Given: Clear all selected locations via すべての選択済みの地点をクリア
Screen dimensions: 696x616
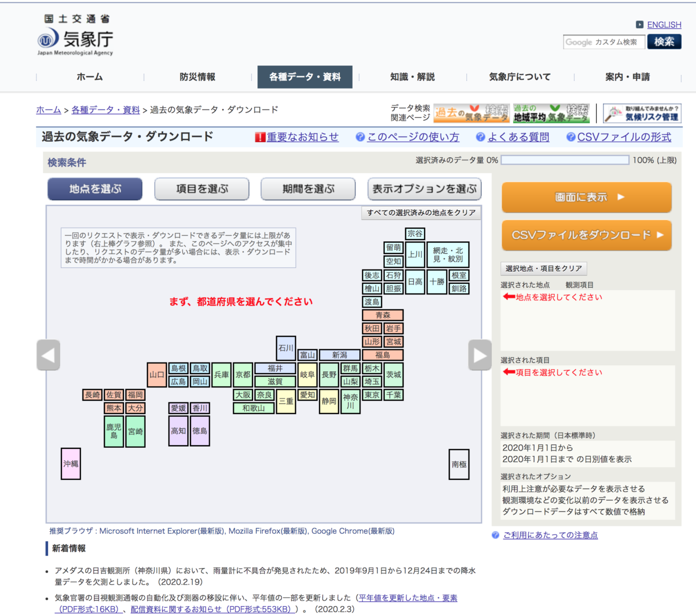Looking at the screenshot, I should (x=422, y=212).
